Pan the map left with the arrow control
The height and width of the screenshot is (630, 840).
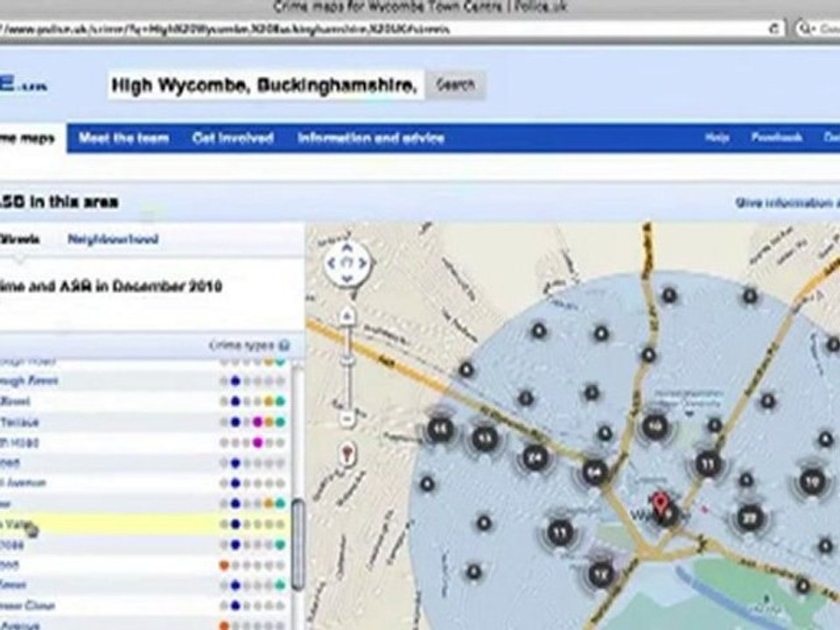tap(331, 263)
